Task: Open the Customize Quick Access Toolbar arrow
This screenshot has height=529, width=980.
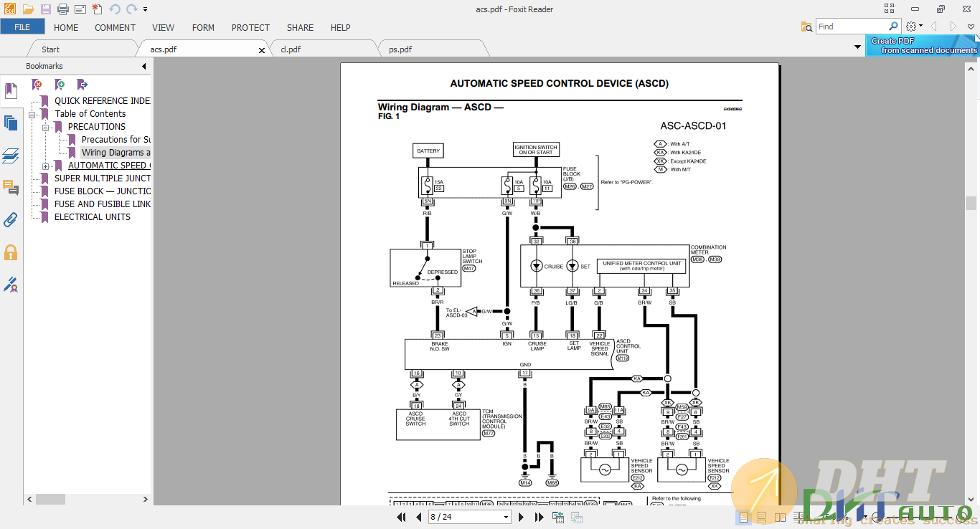Action: (x=145, y=9)
